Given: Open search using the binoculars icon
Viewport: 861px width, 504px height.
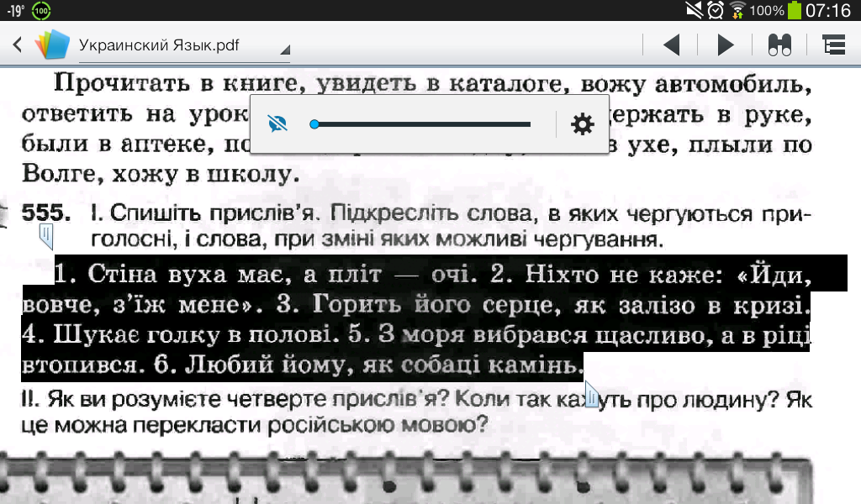Looking at the screenshot, I should (x=779, y=45).
